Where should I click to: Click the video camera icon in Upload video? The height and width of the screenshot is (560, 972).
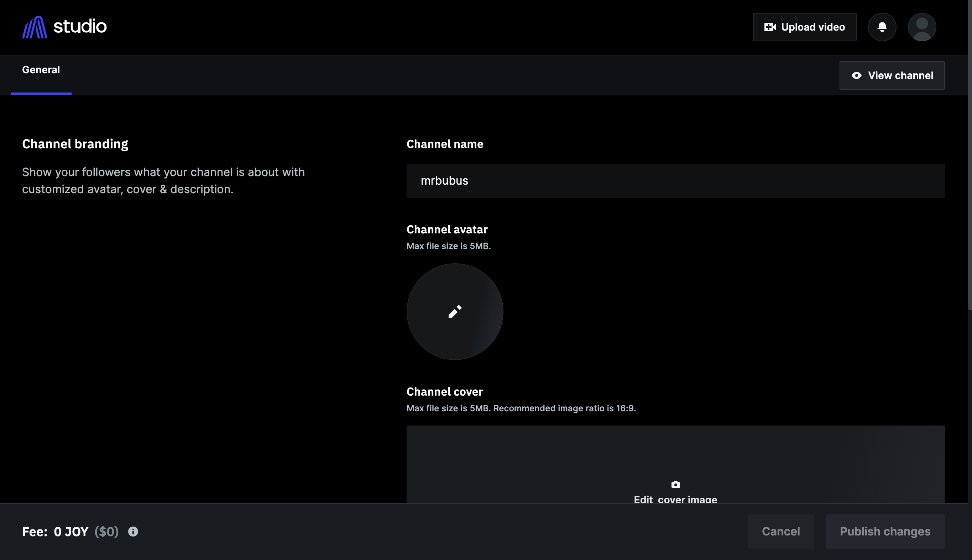pyautogui.click(x=770, y=27)
